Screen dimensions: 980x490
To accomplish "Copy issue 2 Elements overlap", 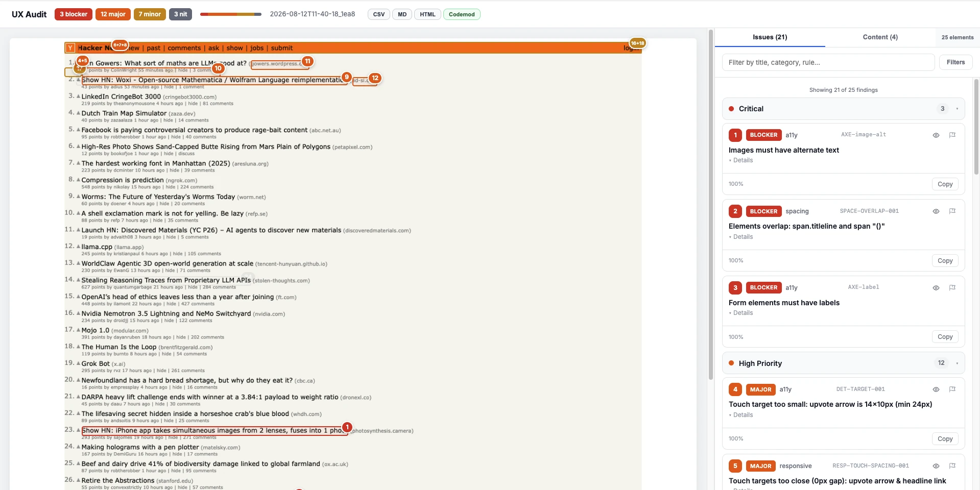I will click(x=945, y=261).
